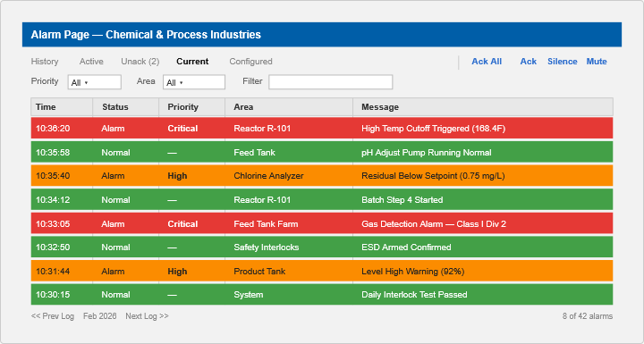The image size is (644, 344).
Task: Go to the Prev Log link
Action: click(53, 316)
